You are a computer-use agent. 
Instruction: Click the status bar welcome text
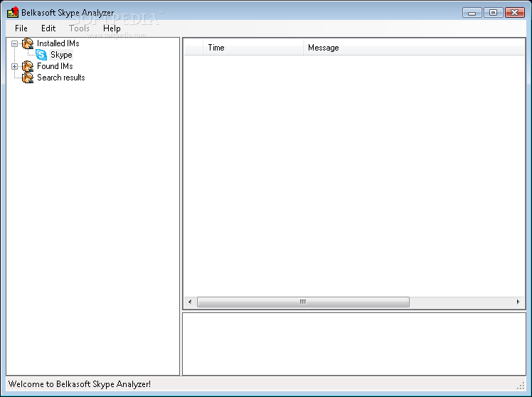tap(80, 384)
